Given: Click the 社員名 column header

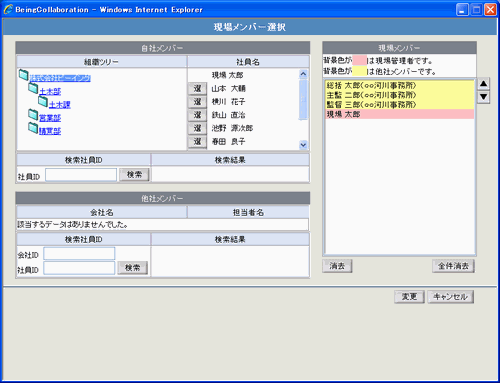Looking at the screenshot, I should (248, 62).
